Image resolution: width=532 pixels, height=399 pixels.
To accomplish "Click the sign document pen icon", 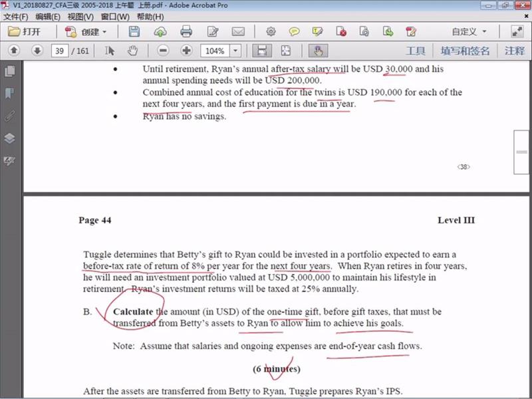I will (x=411, y=31).
